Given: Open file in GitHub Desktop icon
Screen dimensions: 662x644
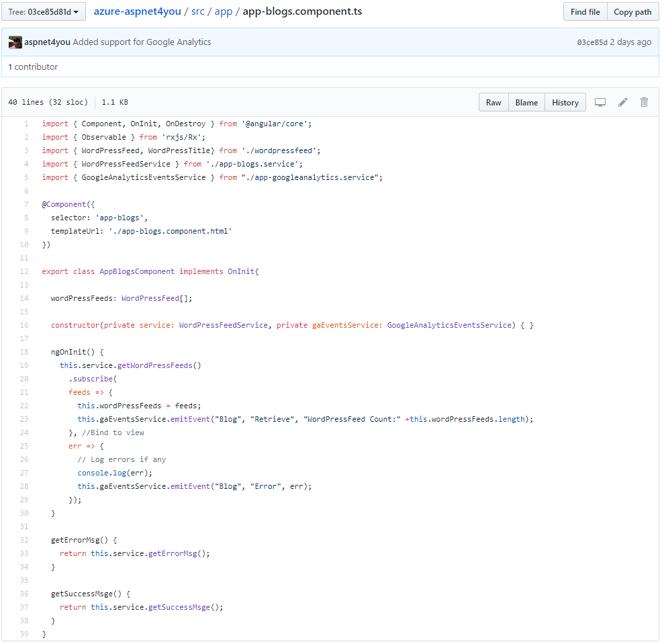Looking at the screenshot, I should 600,102.
